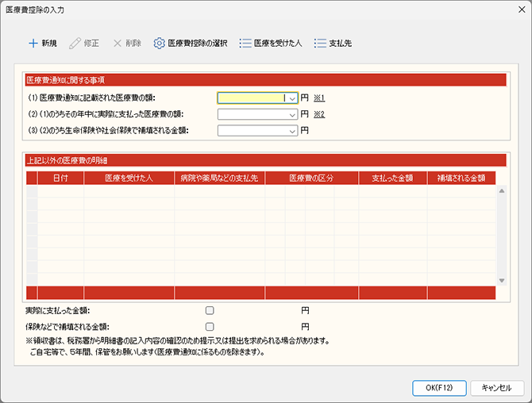Click the yellow 医療費の額 input field
The height and width of the screenshot is (403, 532).
(253, 98)
